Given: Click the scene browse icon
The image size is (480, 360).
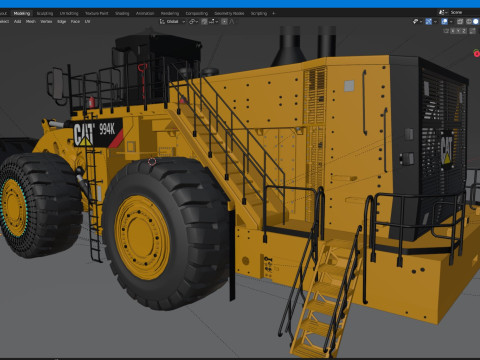Looking at the screenshot, I should (442, 12).
